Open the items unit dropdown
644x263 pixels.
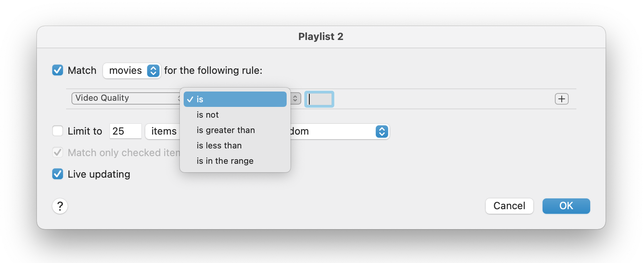click(164, 131)
